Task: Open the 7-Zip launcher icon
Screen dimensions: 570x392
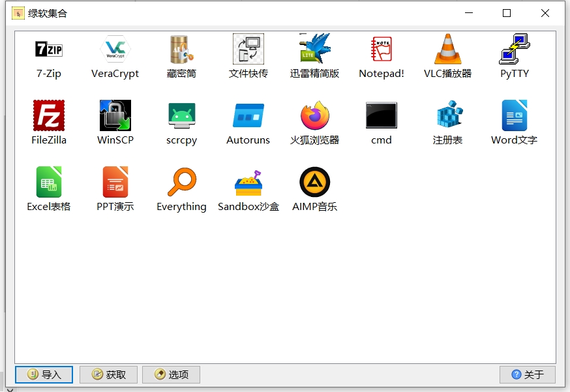Action: [49, 49]
